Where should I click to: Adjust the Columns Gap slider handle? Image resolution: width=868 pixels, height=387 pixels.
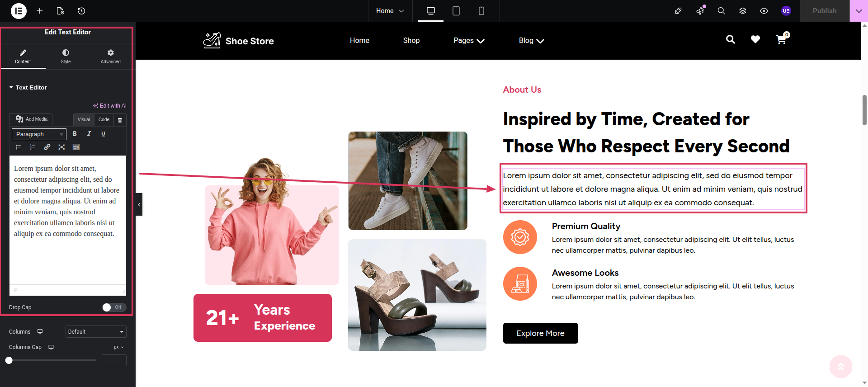click(9, 360)
